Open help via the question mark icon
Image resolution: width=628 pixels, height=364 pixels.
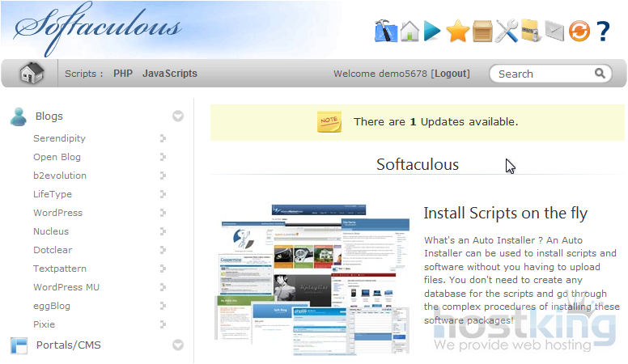click(x=603, y=31)
